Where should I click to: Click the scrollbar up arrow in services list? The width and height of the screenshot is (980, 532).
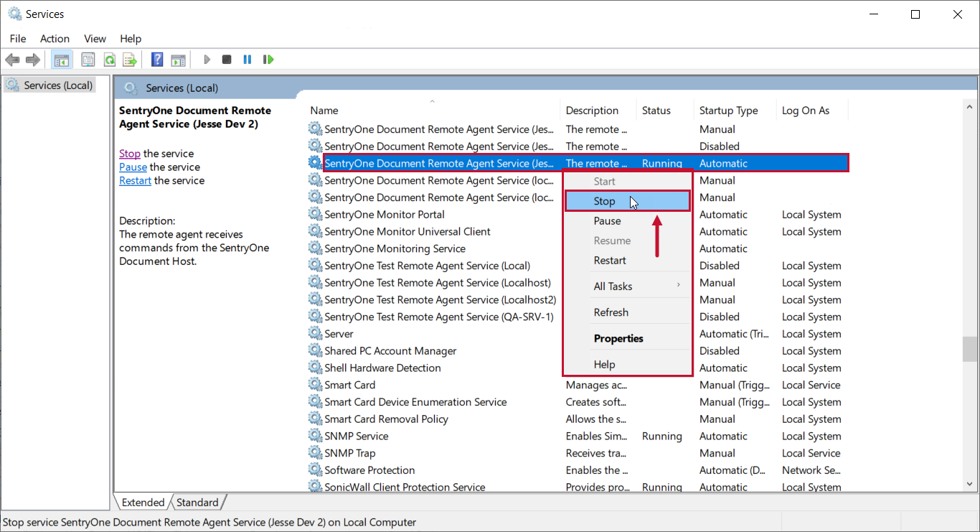[969, 108]
